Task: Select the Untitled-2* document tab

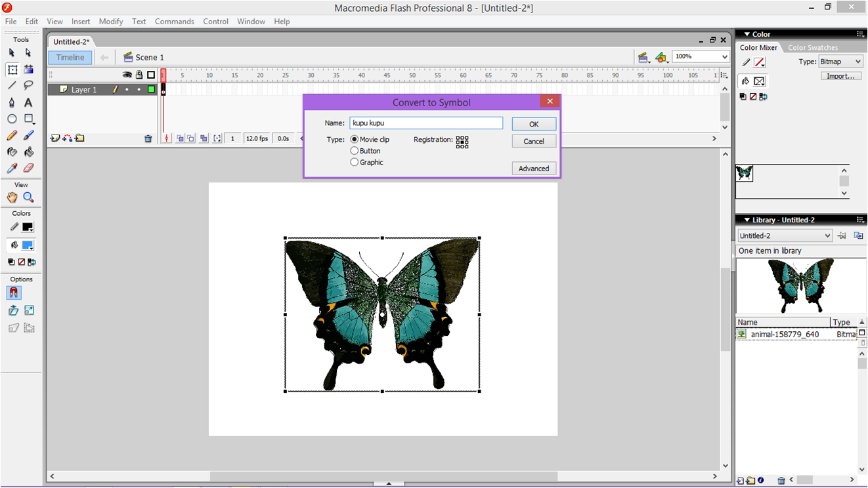Action: pos(72,41)
